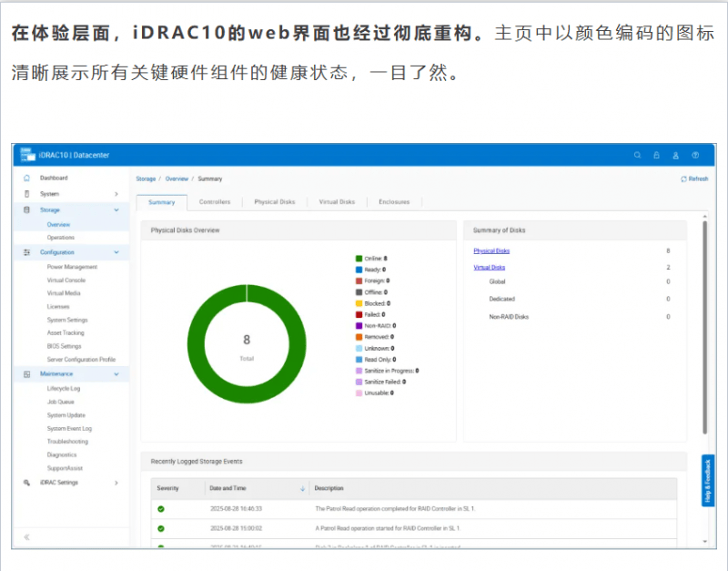Click the Maintenance icon in sidebar
The image size is (728, 571).
point(26,374)
